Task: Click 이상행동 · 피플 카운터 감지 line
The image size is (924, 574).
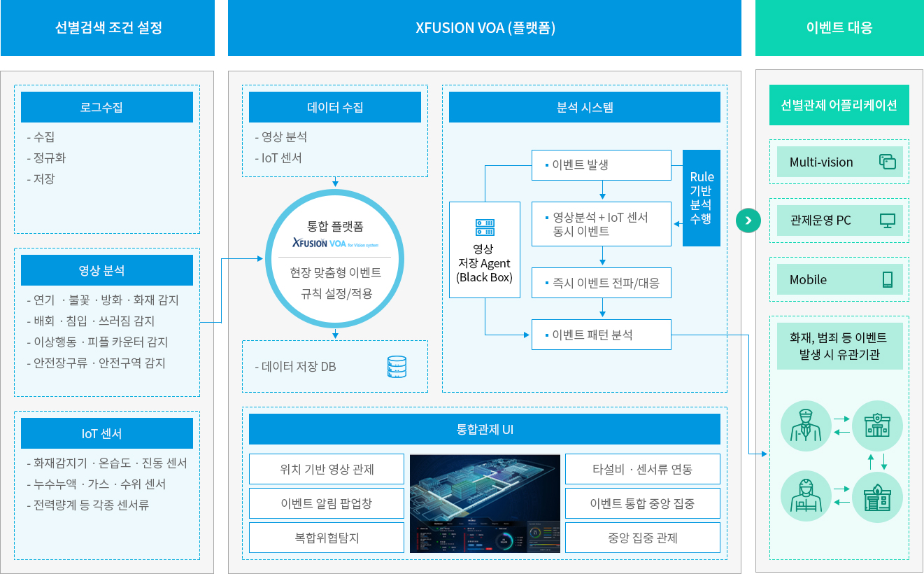Action: tap(97, 342)
